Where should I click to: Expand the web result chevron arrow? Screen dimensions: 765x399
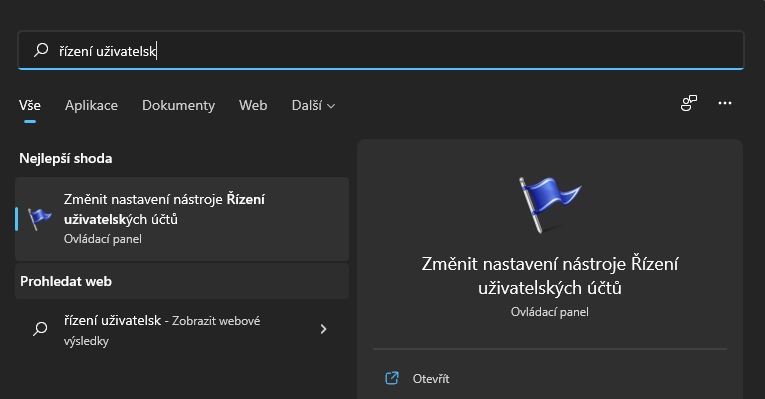point(323,329)
